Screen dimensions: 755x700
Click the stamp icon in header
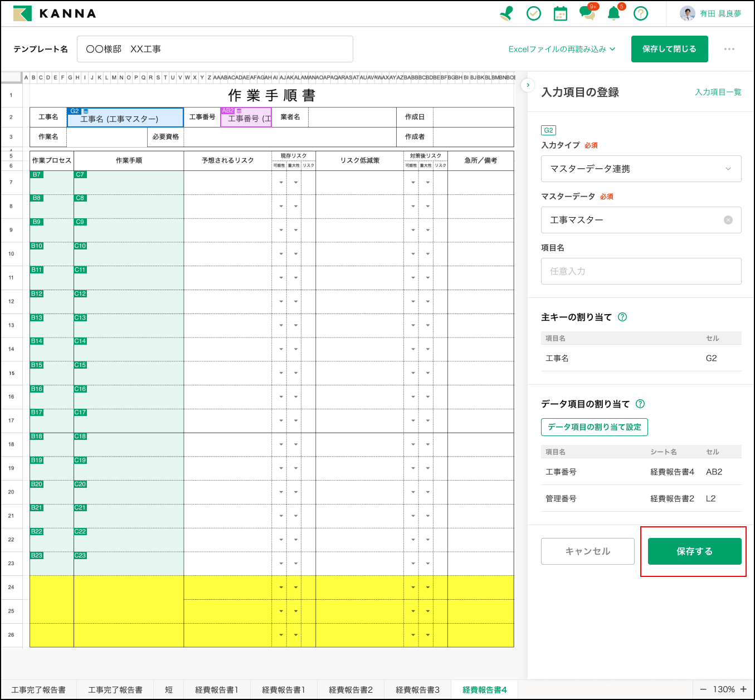506,13
